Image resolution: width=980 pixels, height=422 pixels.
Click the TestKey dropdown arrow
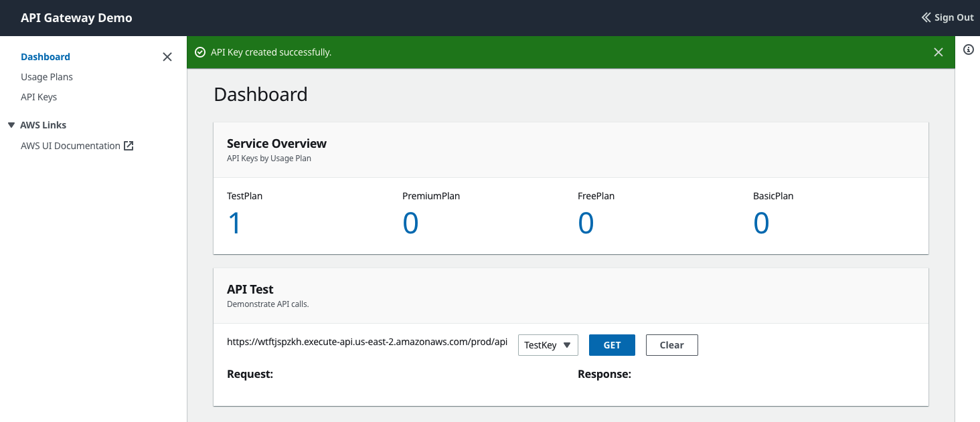coord(566,345)
